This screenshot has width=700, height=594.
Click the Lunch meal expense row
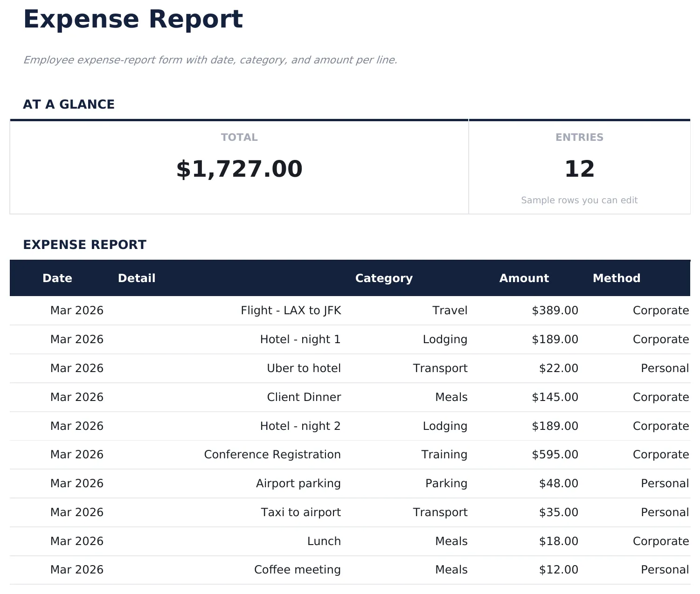pyautogui.click(x=324, y=541)
